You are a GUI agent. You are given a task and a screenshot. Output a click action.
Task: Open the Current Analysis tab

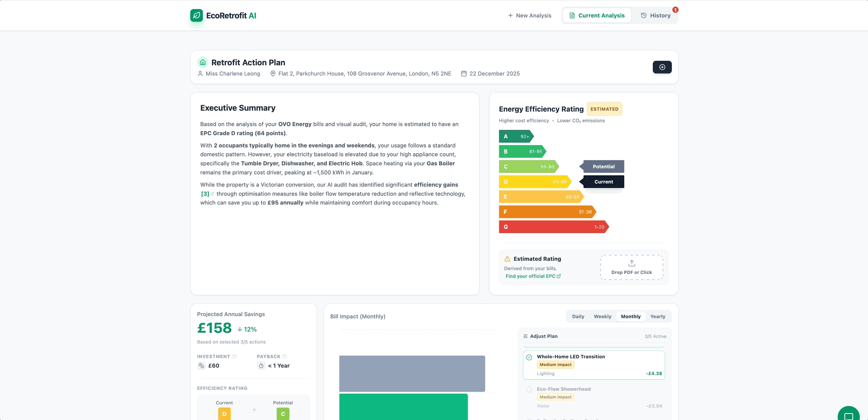pos(597,15)
